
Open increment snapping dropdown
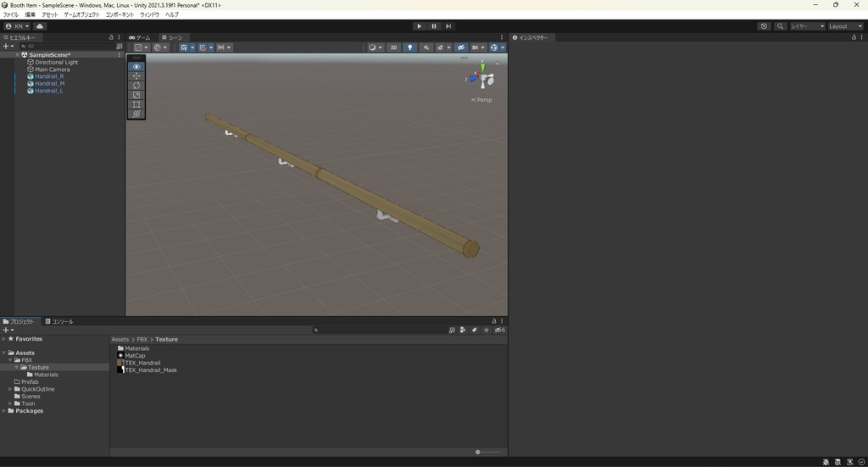(224, 47)
